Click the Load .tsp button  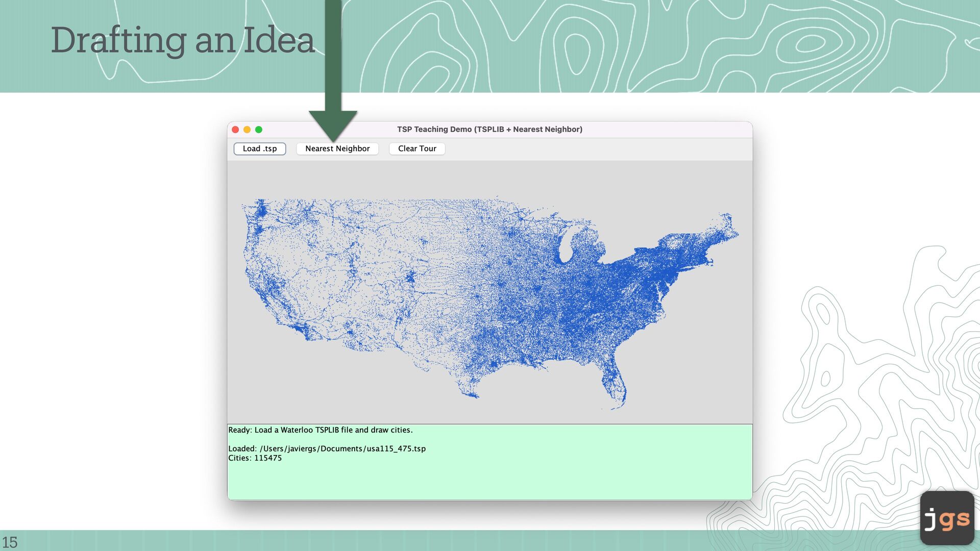(x=259, y=148)
